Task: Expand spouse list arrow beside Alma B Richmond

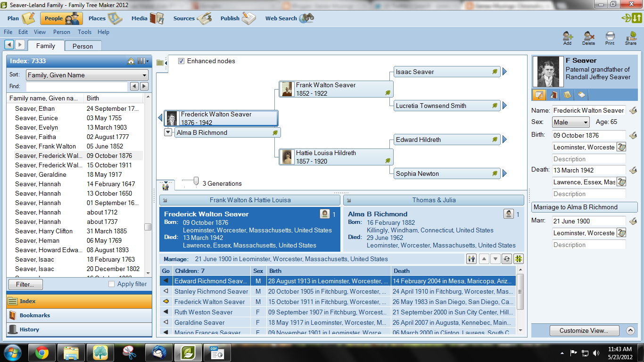Action: (168, 132)
